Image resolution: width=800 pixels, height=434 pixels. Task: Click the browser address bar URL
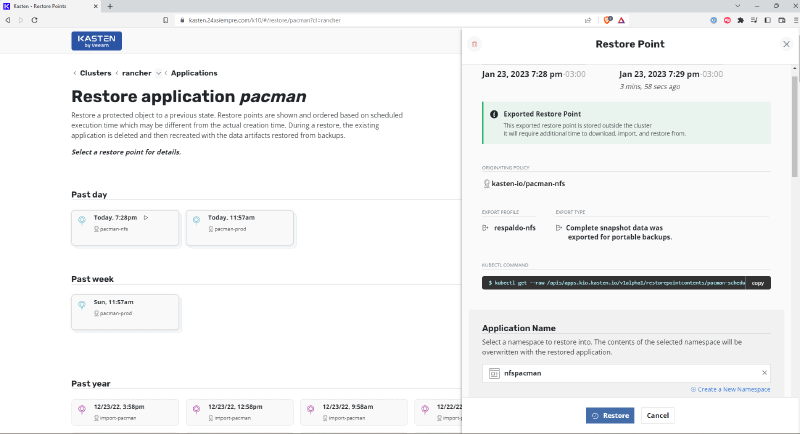(x=265, y=20)
